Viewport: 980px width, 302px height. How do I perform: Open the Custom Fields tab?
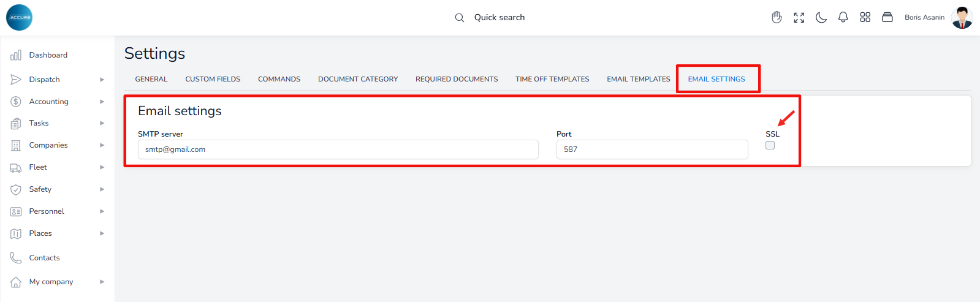tap(213, 79)
